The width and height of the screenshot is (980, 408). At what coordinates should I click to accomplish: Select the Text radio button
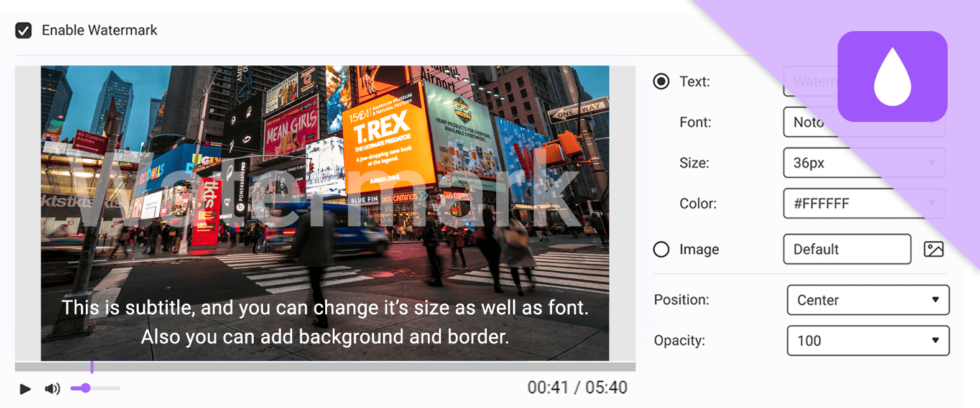point(661,81)
